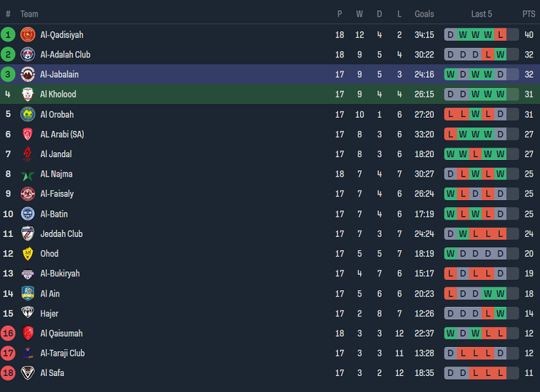The height and width of the screenshot is (392, 540).
Task: Sort standings by Goals column header
Action: (424, 14)
